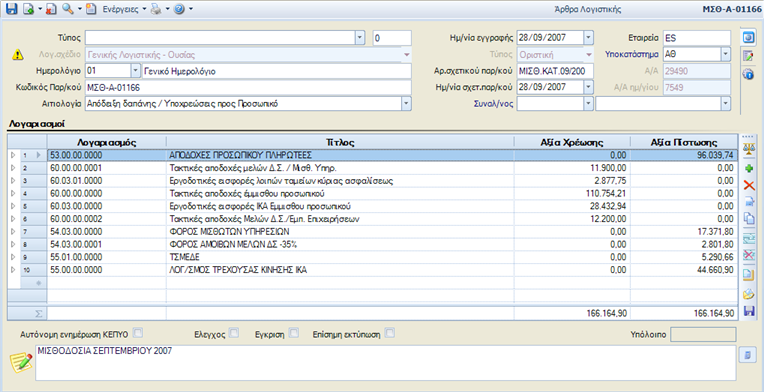Open the help dropdown arrow
Image resolution: width=764 pixels, height=392 pixels.
pos(191,9)
